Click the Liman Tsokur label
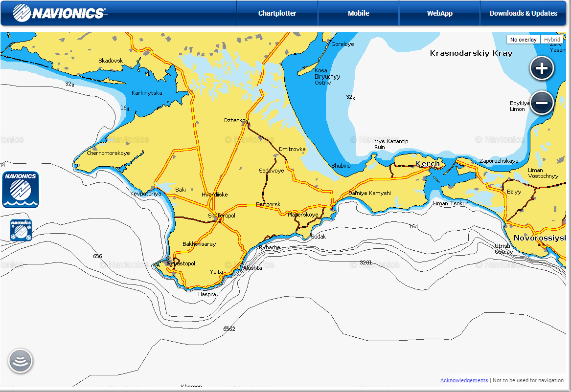Viewport: 571px width, 392px height. click(450, 203)
